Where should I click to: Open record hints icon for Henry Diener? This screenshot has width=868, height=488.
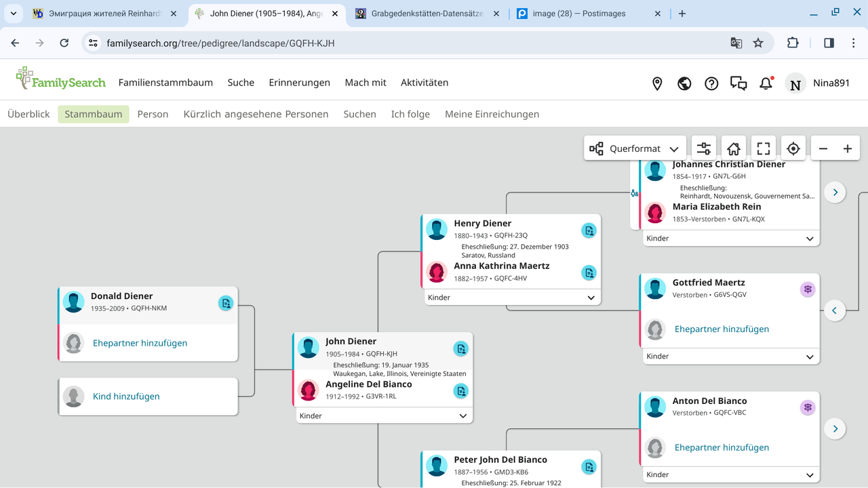click(x=589, y=230)
